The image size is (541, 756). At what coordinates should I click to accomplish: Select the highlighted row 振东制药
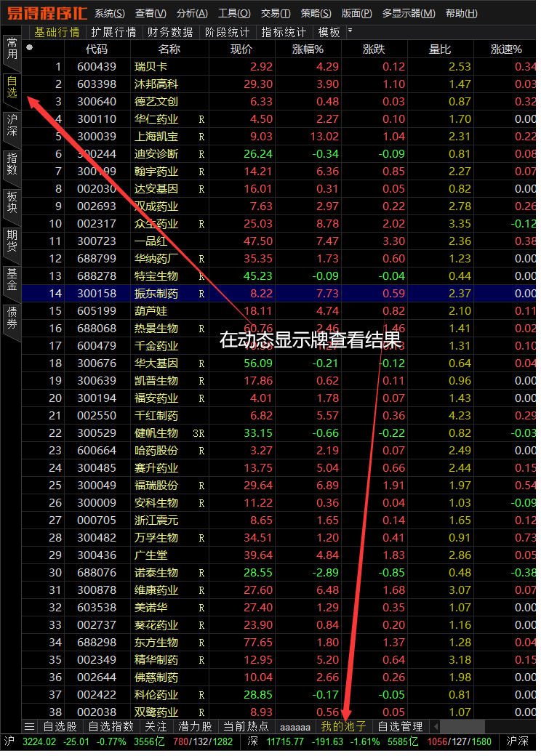point(278,293)
